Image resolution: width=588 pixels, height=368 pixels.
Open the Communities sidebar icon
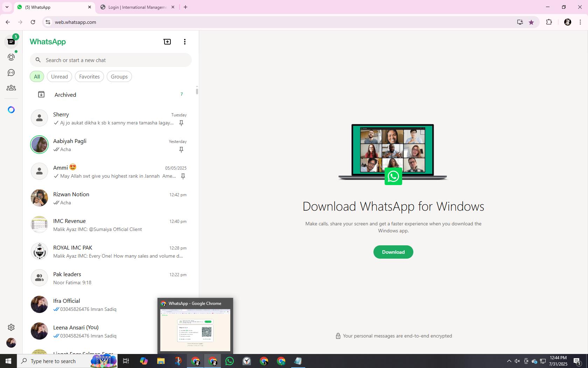pyautogui.click(x=11, y=88)
